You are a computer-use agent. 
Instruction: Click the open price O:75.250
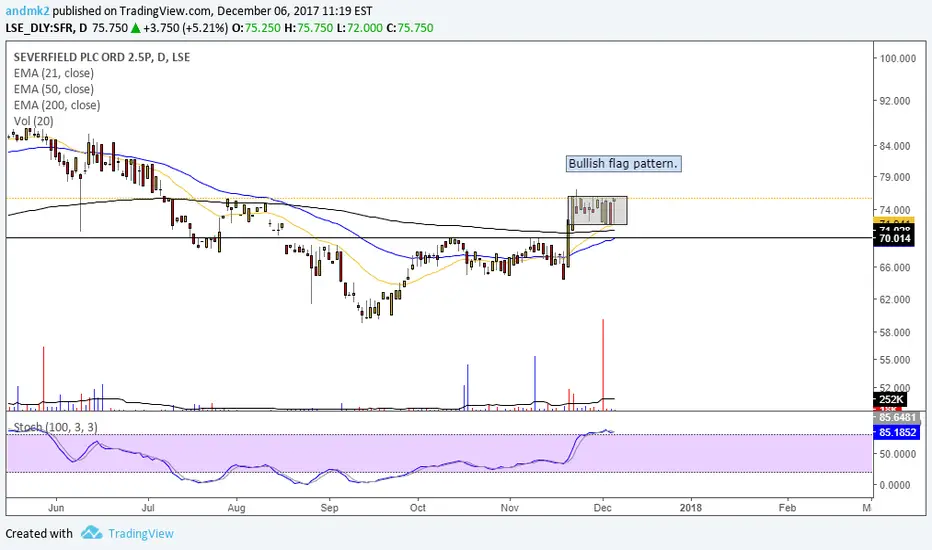[256, 28]
